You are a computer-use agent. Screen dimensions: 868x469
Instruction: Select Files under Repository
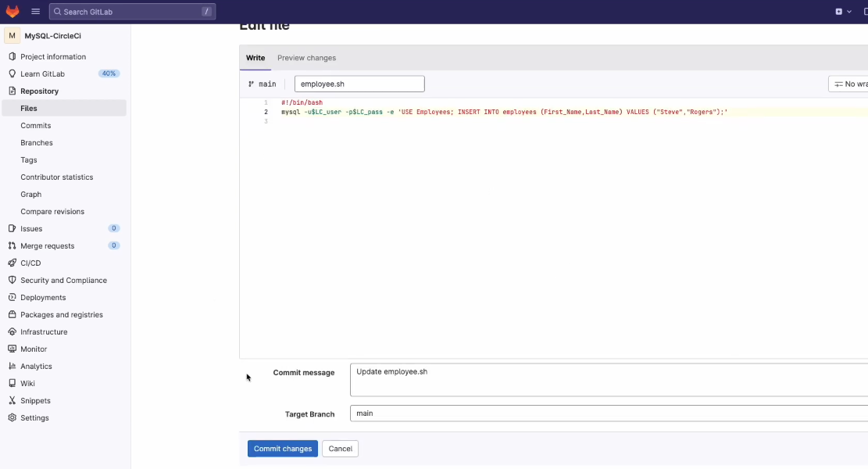pyautogui.click(x=64, y=108)
